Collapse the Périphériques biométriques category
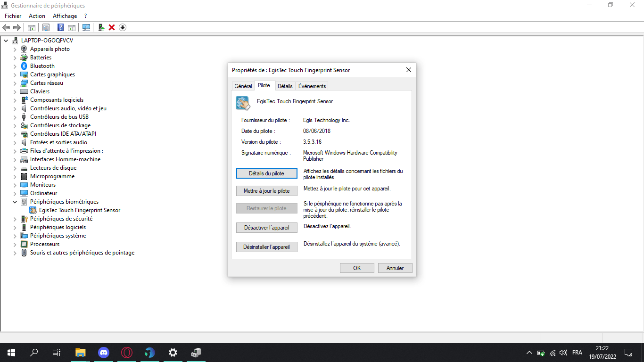 (x=15, y=202)
